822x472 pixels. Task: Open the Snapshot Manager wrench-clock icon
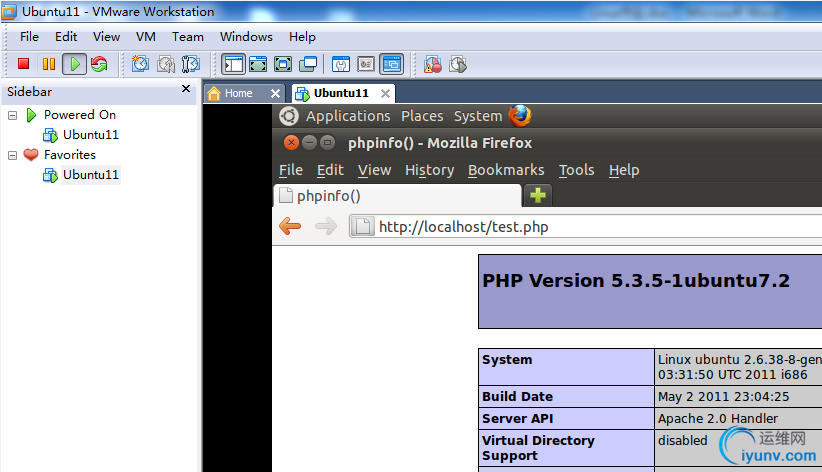(191, 64)
